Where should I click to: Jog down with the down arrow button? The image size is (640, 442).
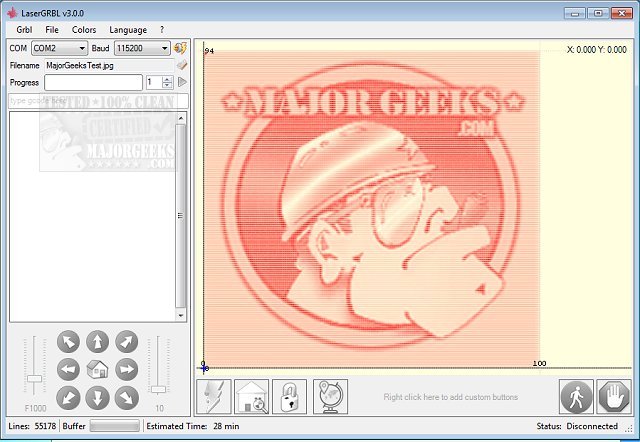[x=98, y=398]
